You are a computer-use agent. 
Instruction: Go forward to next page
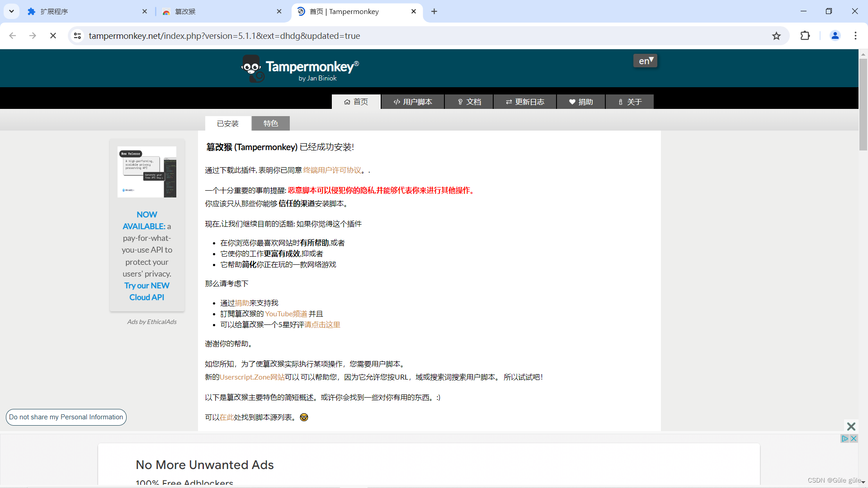[33, 36]
